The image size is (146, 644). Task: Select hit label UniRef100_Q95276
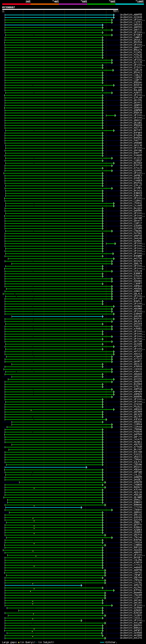[x=131, y=585]
